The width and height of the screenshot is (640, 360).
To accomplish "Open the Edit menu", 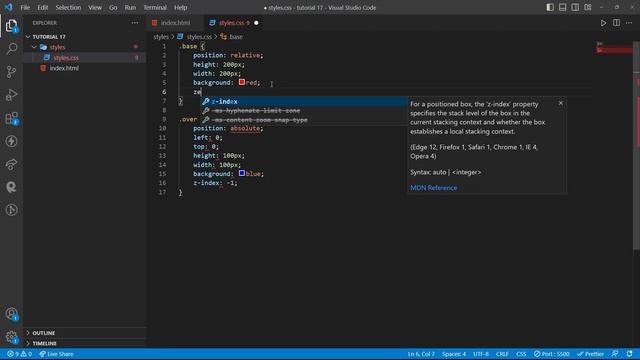I will 42,7.
